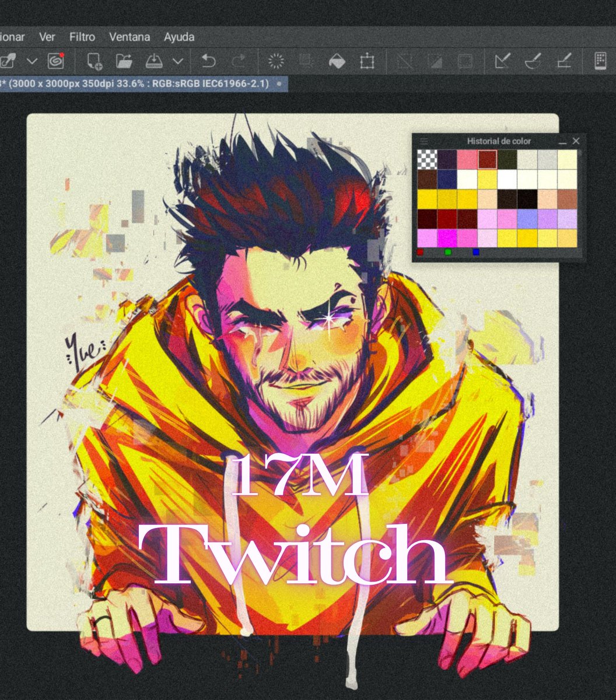Choose the navy blue swatch

447,179
